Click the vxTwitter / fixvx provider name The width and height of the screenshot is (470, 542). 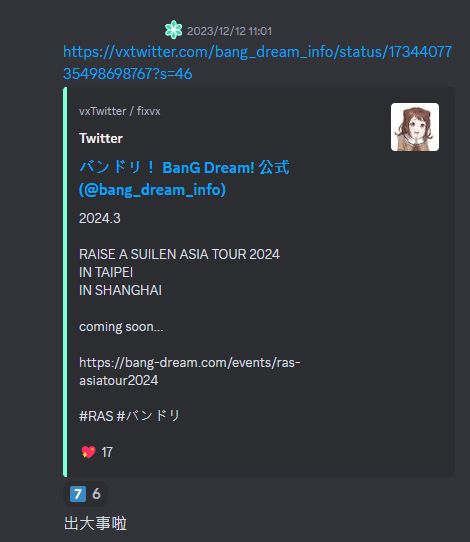120,111
